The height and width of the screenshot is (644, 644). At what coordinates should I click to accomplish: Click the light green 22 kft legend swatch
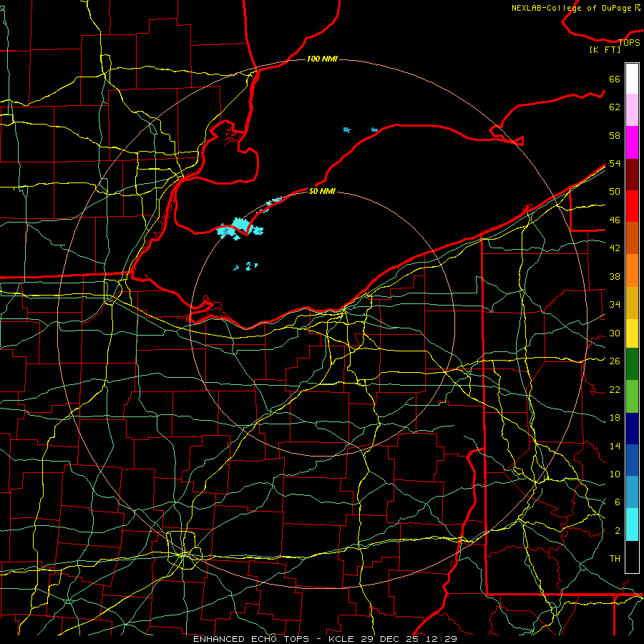(632, 396)
